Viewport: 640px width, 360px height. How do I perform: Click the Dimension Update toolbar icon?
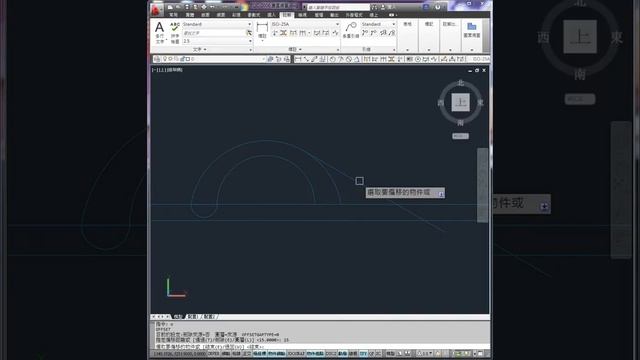click(460, 59)
